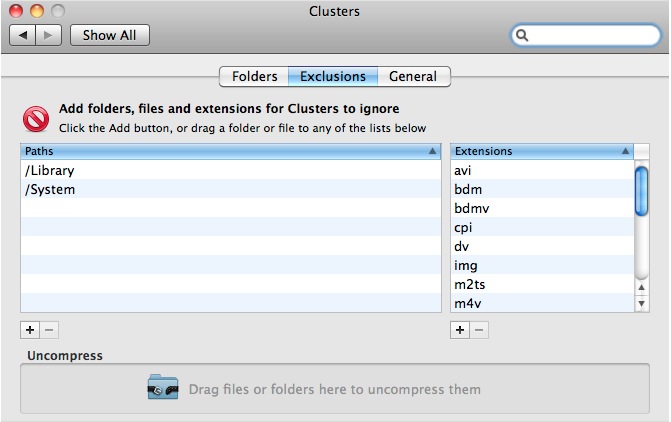The width and height of the screenshot is (671, 422).
Task: Click the red exclusion prohibition icon
Action: pyautogui.click(x=36, y=118)
